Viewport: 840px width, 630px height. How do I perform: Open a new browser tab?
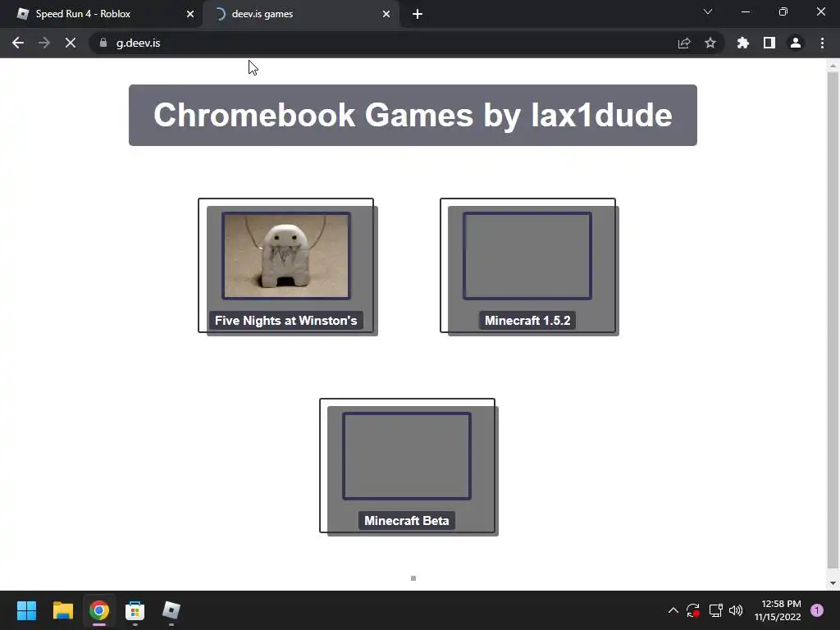(x=418, y=14)
